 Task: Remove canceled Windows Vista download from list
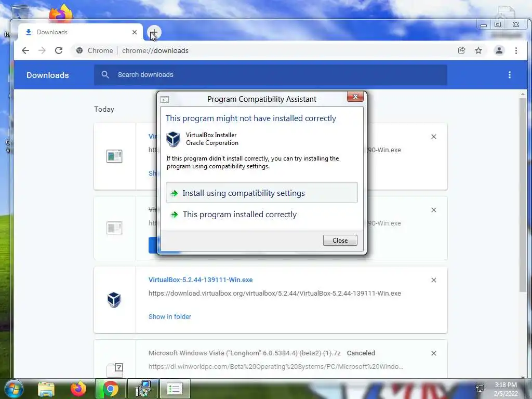pyautogui.click(x=434, y=353)
